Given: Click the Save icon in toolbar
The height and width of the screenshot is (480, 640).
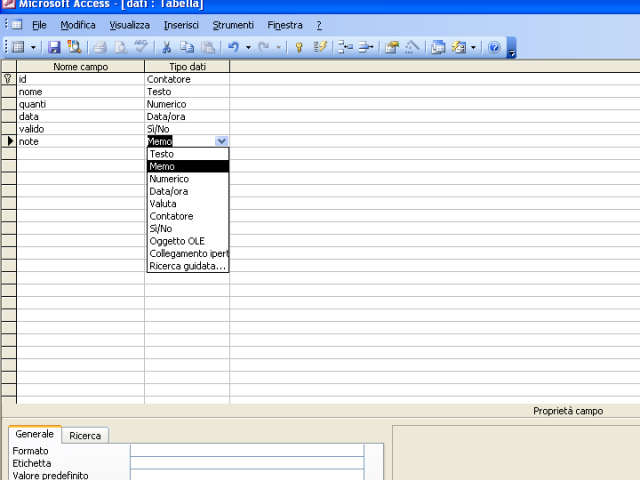Looking at the screenshot, I should pos(54,47).
